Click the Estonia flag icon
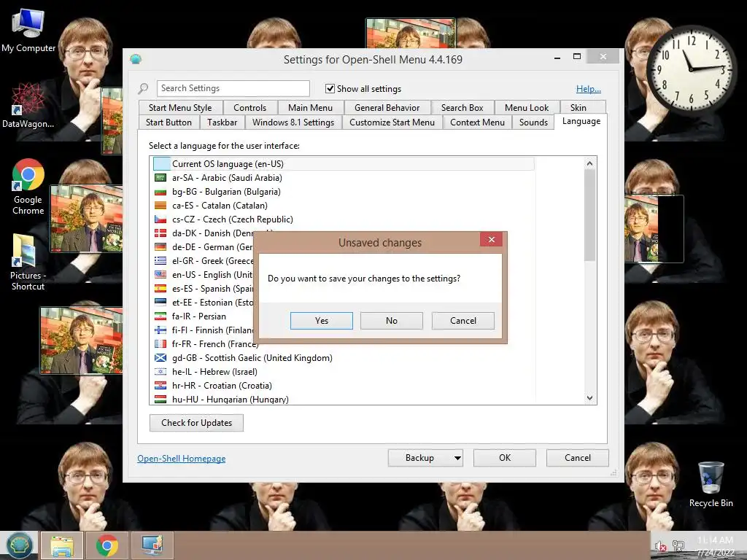This screenshot has height=560, width=747. click(160, 302)
